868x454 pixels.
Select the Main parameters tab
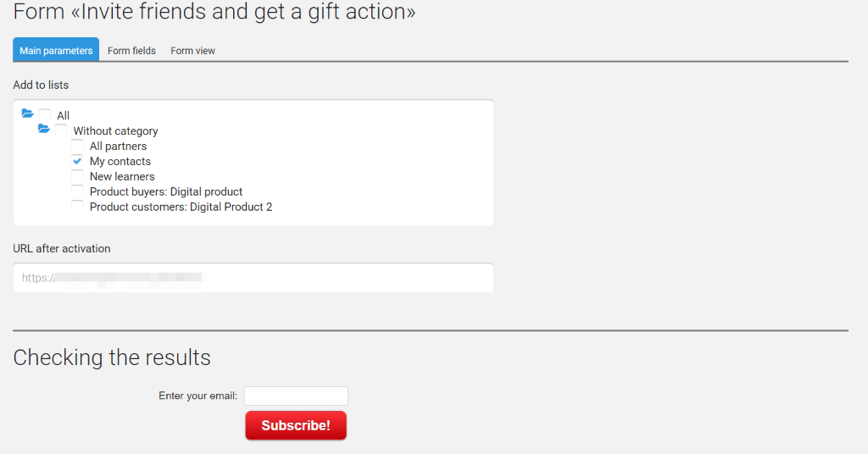(56, 50)
